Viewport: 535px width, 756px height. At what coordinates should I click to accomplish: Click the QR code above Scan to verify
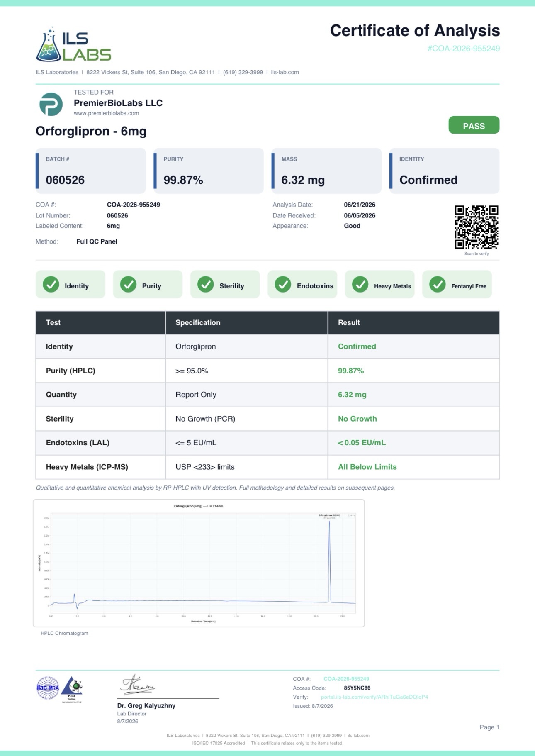point(477,227)
